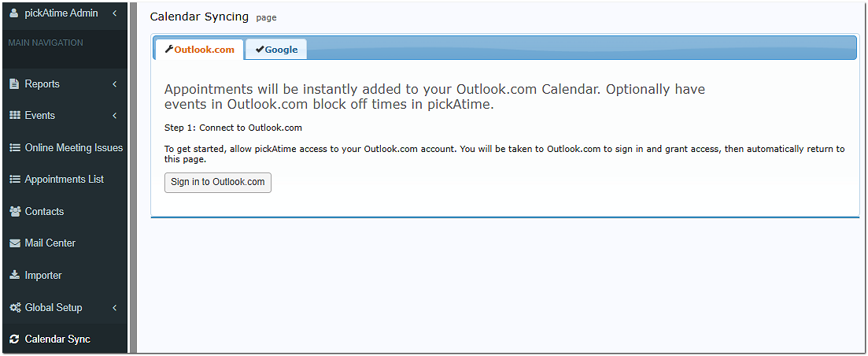Click the Appointments List icon
Viewport: 868px width, 356px height.
point(14,180)
